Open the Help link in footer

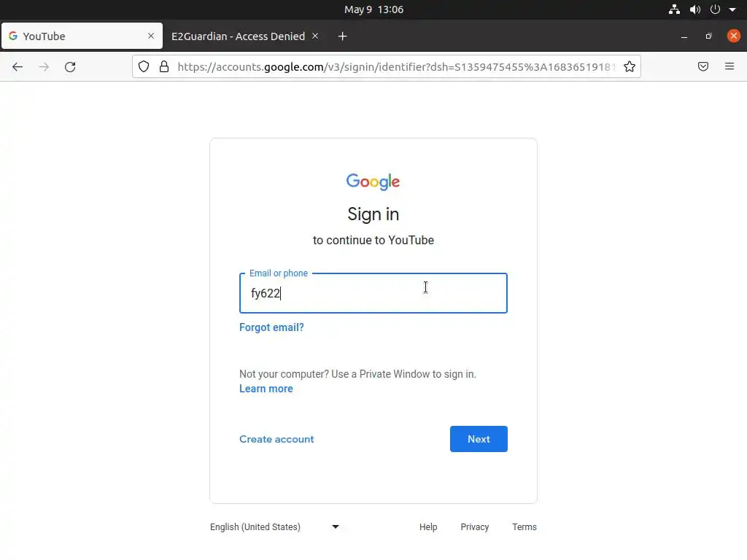pos(428,526)
